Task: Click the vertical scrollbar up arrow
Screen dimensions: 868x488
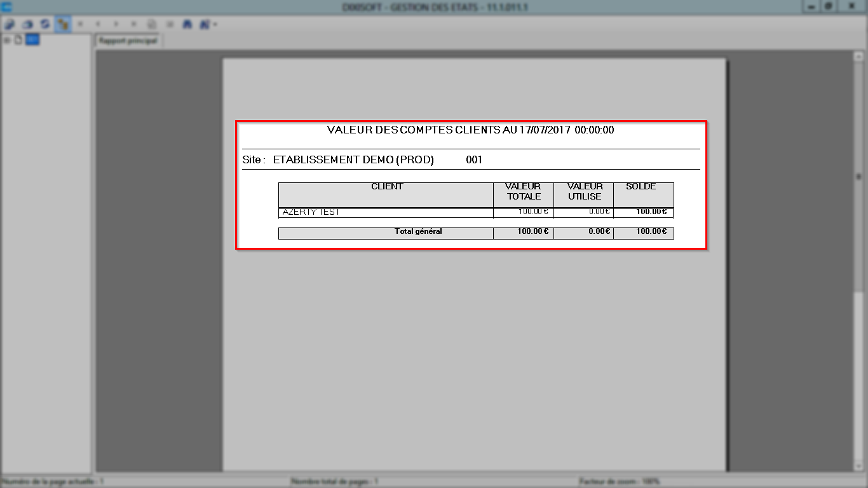Action: (859, 57)
